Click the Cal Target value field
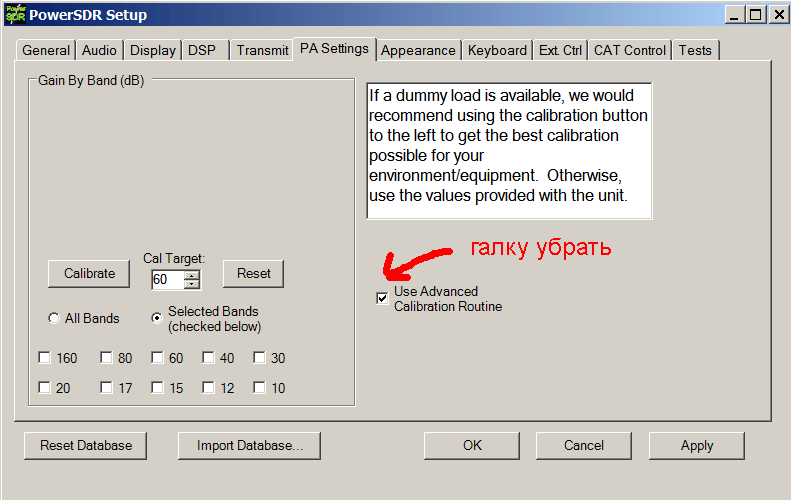 tap(167, 280)
